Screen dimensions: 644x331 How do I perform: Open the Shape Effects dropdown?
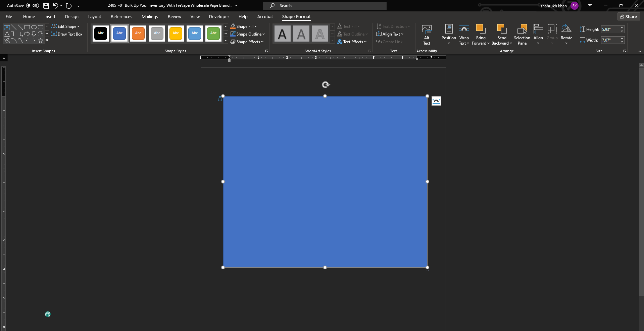[247, 42]
